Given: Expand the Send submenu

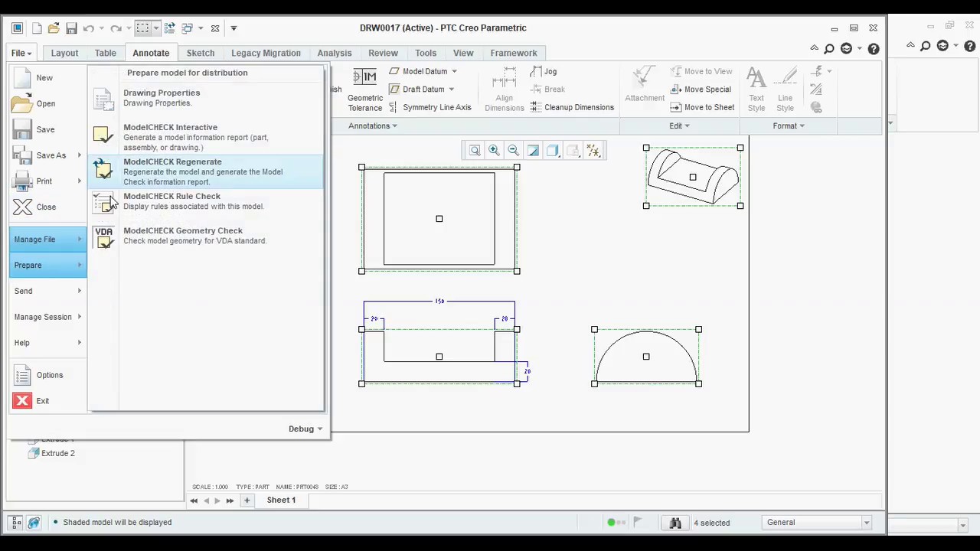Looking at the screenshot, I should pyautogui.click(x=47, y=291).
